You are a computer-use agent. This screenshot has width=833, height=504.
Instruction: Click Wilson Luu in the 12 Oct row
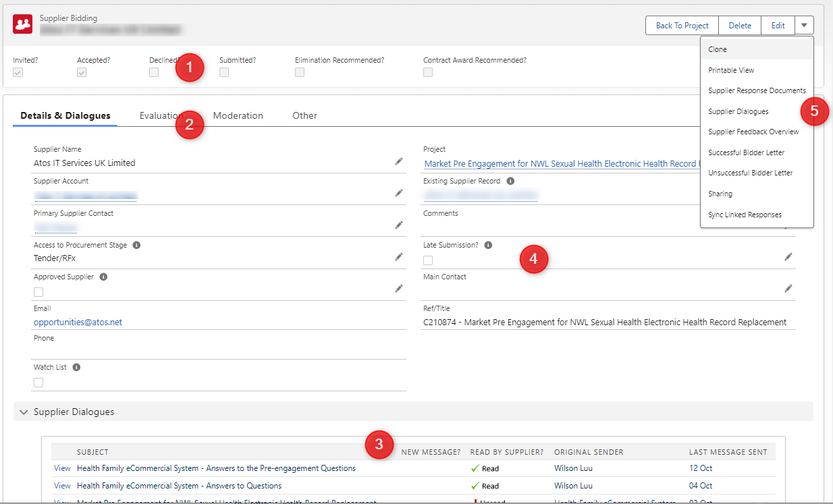573,468
